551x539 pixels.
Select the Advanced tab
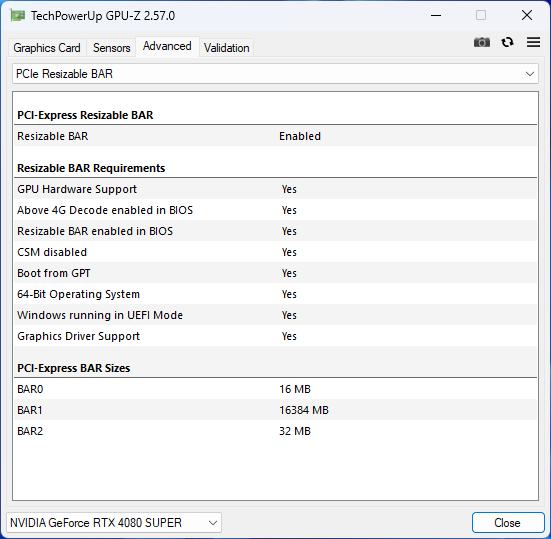[167, 46]
